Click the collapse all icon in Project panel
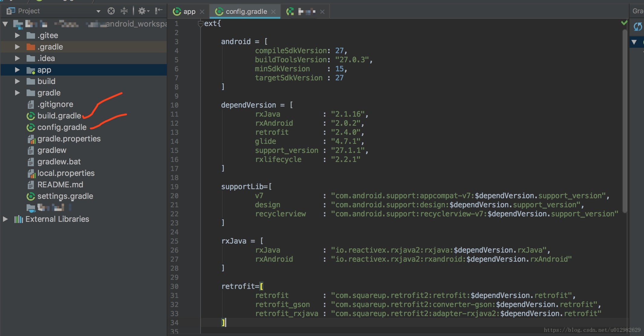The image size is (644, 336). (124, 11)
